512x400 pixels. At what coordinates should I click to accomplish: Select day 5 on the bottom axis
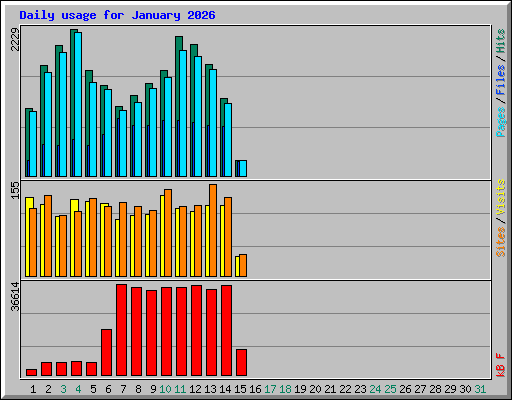(x=93, y=389)
